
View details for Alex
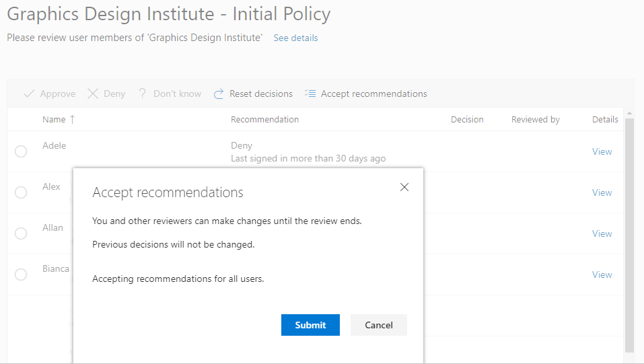click(x=602, y=192)
